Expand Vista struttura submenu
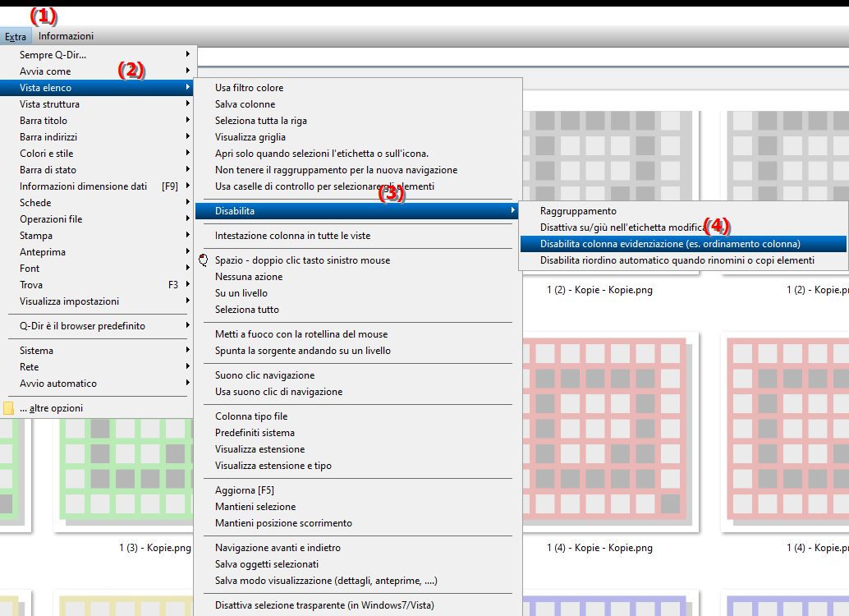The width and height of the screenshot is (849, 616). point(98,104)
